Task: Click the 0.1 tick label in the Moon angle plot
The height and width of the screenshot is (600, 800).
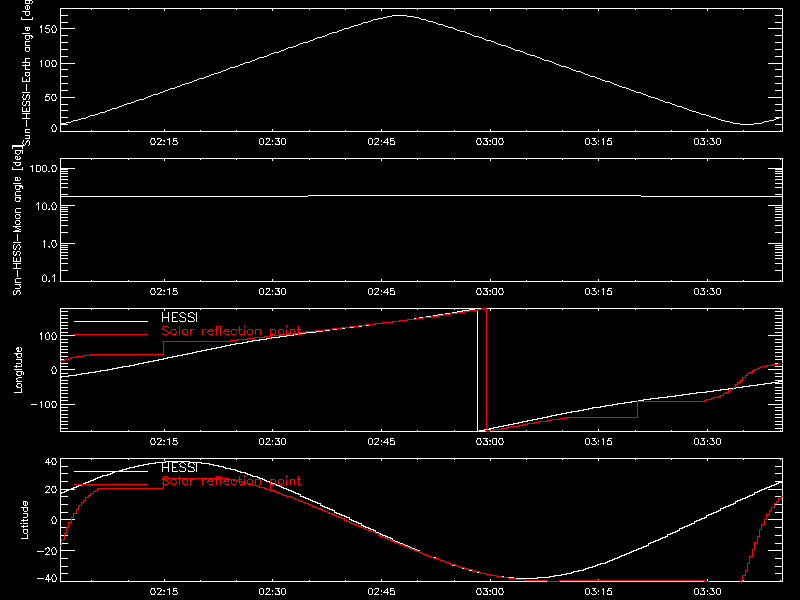Action: pyautogui.click(x=49, y=278)
